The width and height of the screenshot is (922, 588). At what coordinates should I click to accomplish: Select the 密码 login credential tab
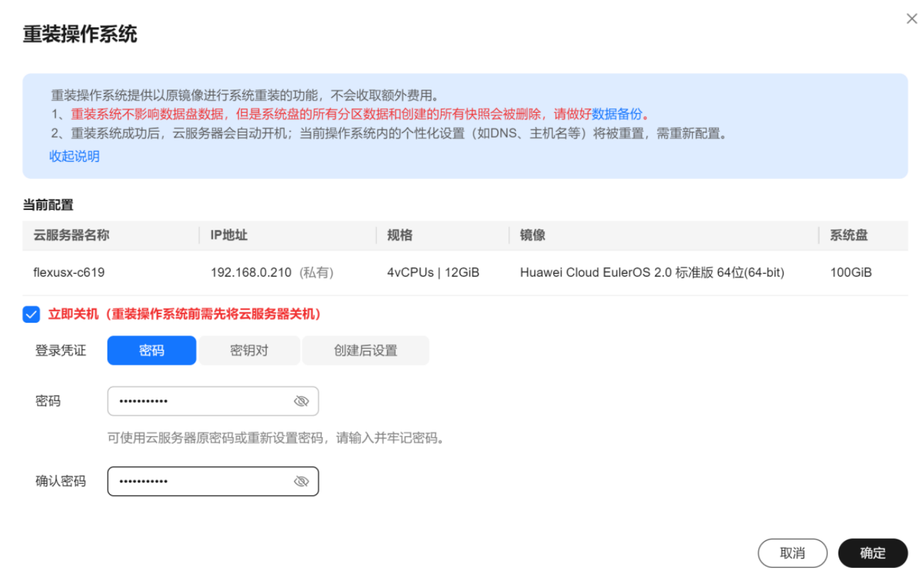[152, 350]
